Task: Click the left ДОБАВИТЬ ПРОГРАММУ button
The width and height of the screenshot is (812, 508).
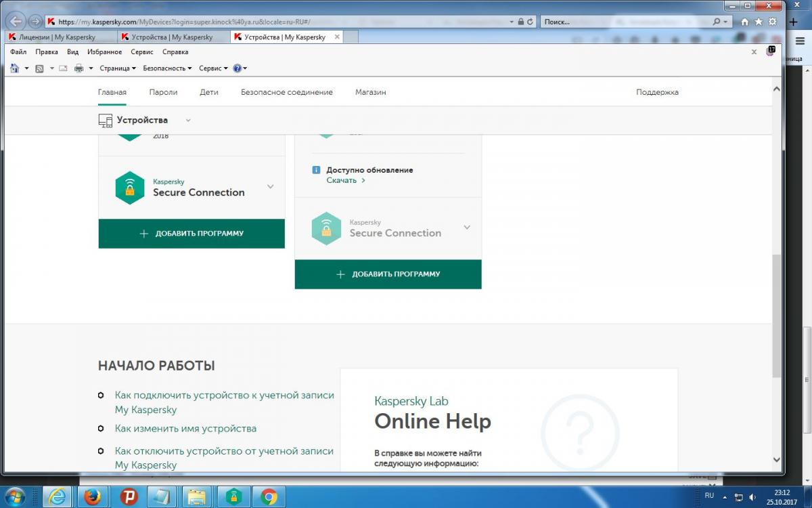Action: [x=191, y=234]
